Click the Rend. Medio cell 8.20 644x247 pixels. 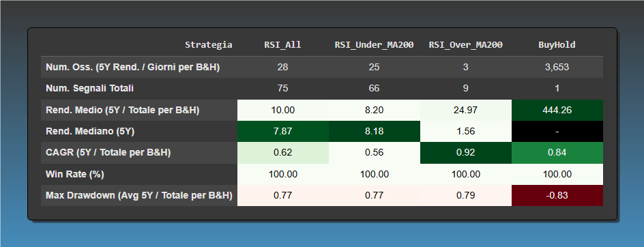[x=375, y=110]
